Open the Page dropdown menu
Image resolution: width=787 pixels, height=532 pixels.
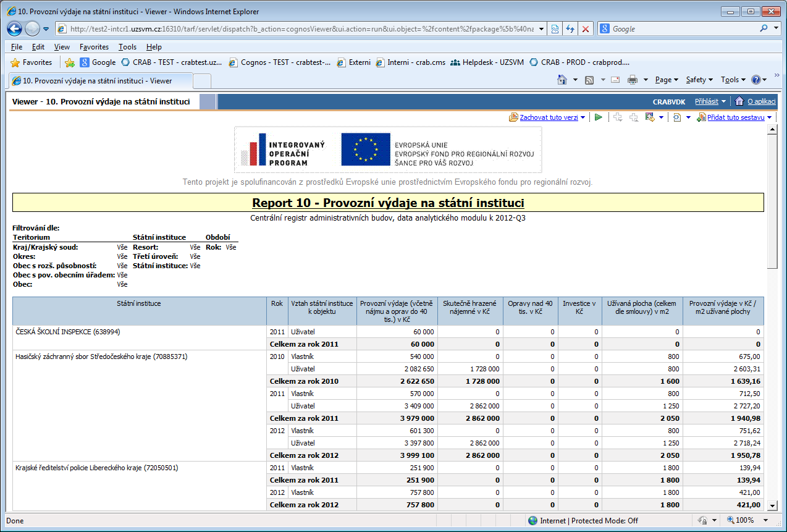click(667, 80)
